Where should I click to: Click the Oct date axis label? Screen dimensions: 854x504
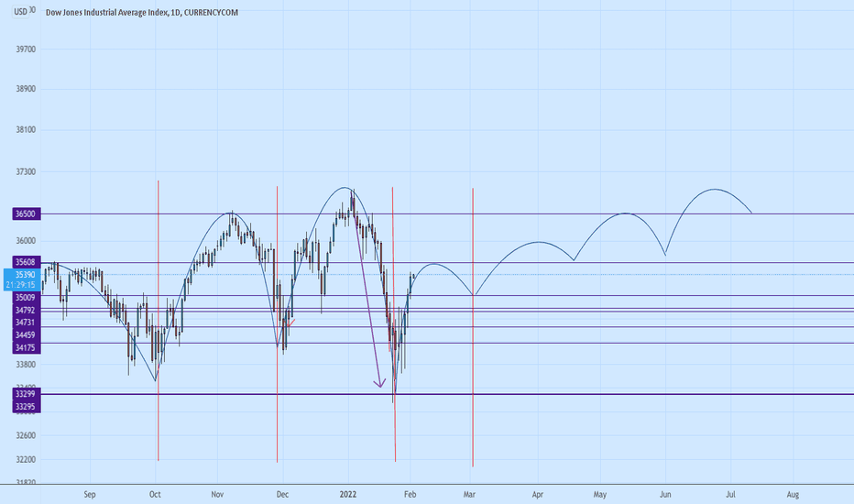155,494
